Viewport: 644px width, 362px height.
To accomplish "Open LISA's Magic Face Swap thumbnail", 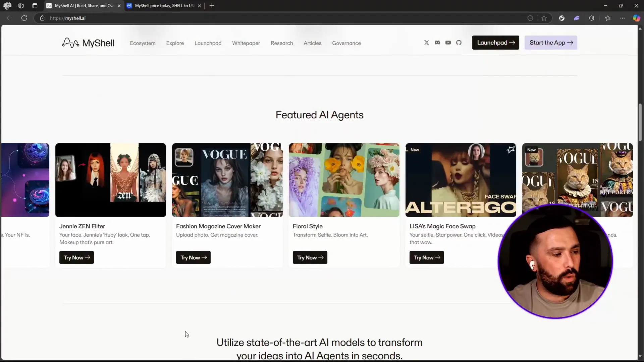I will pos(461,180).
